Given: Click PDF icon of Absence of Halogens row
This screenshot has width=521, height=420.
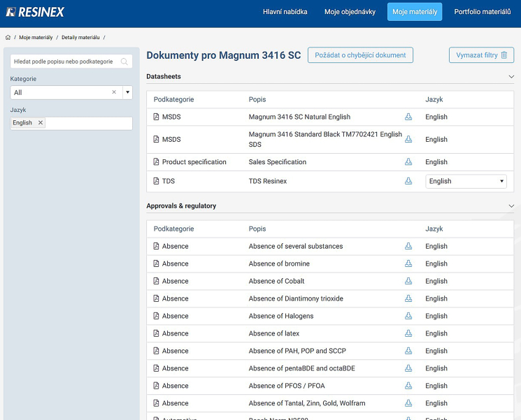Looking at the screenshot, I should (156, 316).
